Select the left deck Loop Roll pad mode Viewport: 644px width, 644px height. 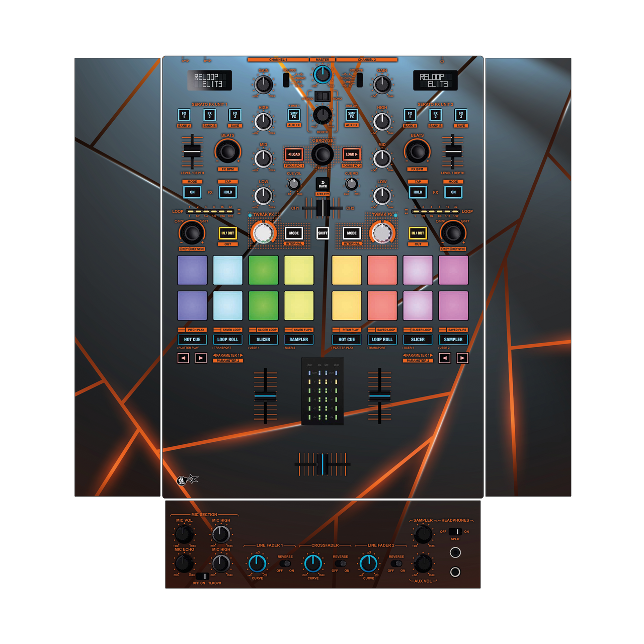click(x=228, y=340)
